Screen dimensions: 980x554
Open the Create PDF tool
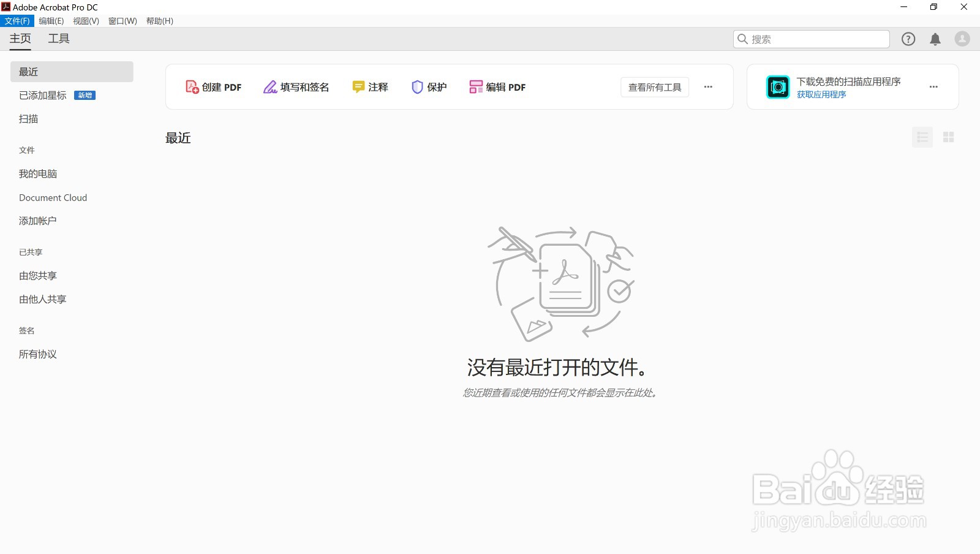pyautogui.click(x=213, y=87)
